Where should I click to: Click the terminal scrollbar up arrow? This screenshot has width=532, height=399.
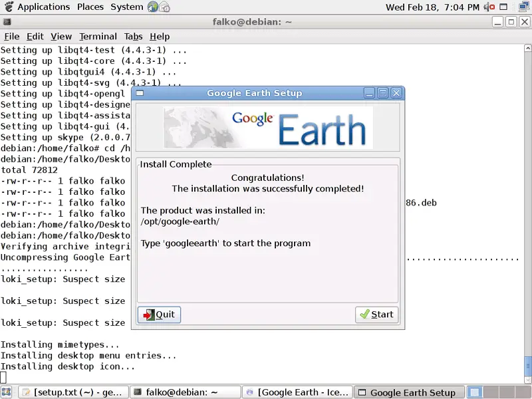(x=528, y=48)
